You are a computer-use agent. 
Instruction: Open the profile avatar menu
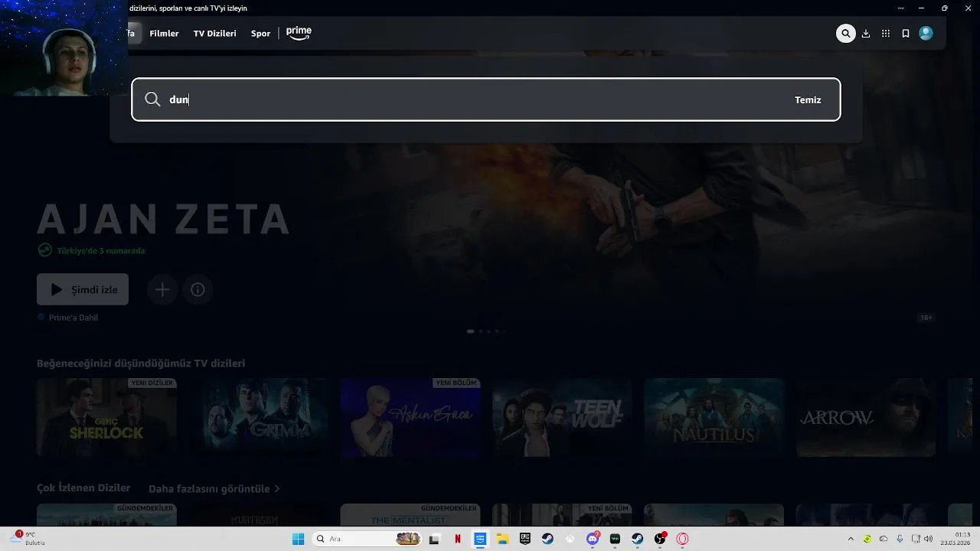coord(926,34)
